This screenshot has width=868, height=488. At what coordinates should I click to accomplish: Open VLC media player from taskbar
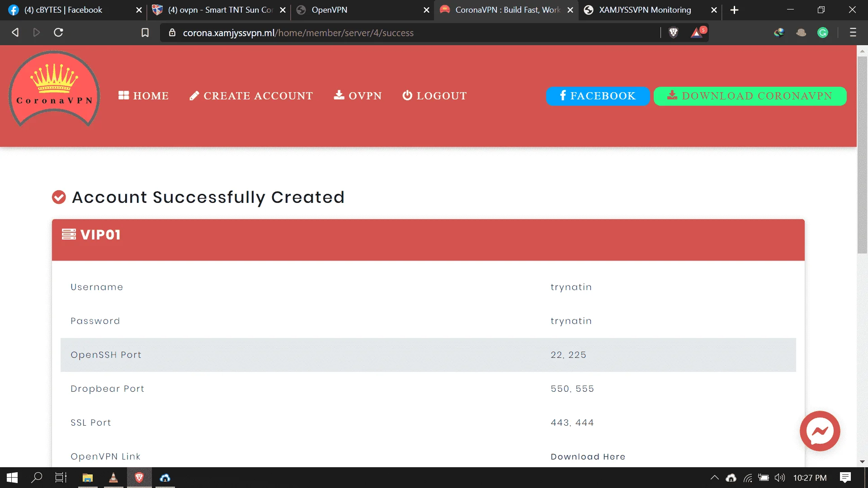[x=113, y=478]
